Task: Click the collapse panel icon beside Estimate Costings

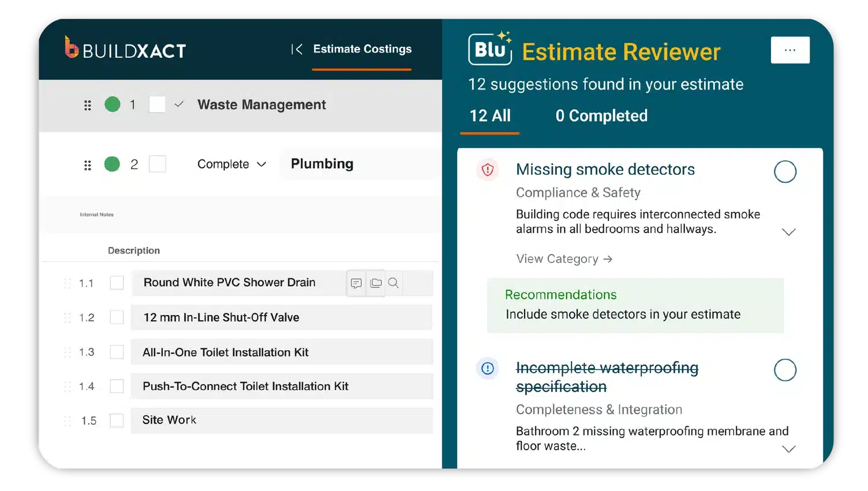Action: pyautogui.click(x=297, y=50)
